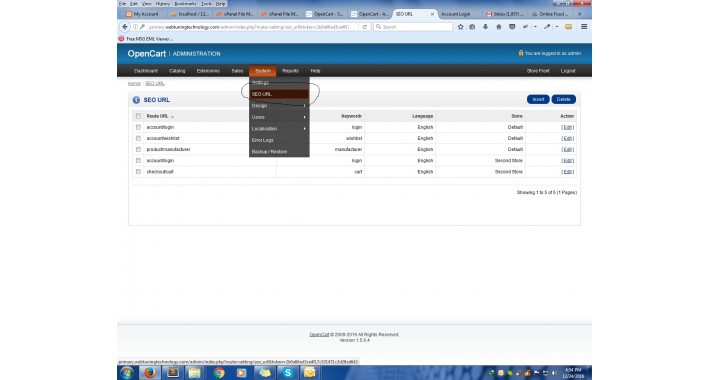Screen dimensions: 710x380
Task: Open the Catalog menu in the navbar
Action: click(x=177, y=71)
